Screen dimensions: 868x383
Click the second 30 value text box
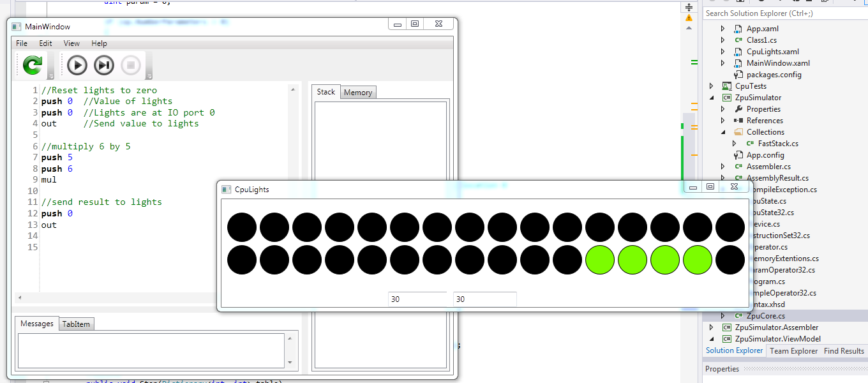[484, 299]
